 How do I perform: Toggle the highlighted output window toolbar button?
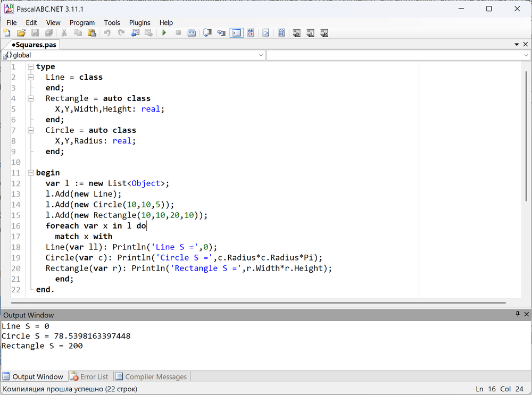[x=236, y=33]
